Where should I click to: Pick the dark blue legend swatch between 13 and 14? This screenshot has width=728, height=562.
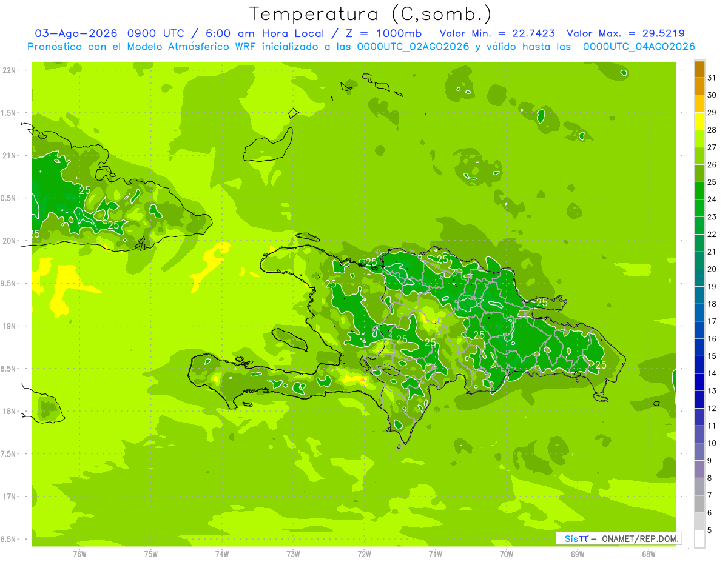point(699,383)
